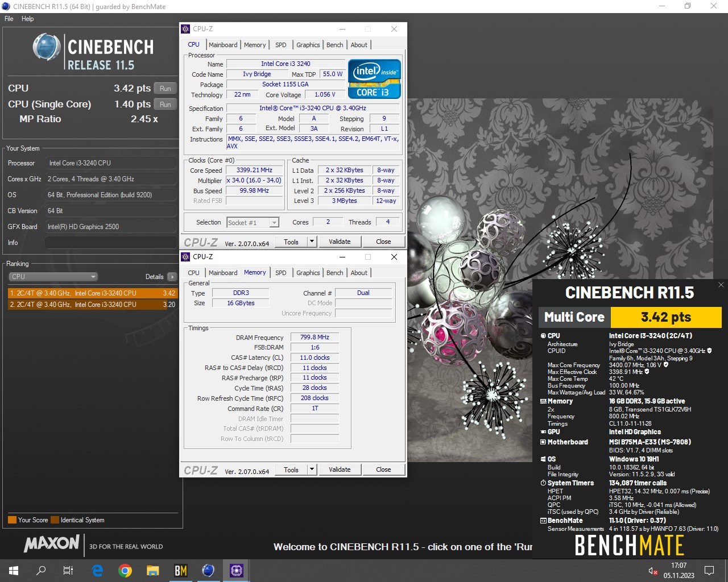Select ranking entry scoring 3.42

click(x=93, y=293)
